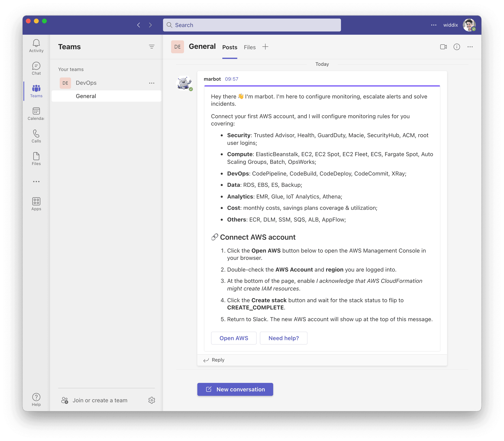Click the widdix organization name
Image resolution: width=504 pixels, height=441 pixels.
click(450, 25)
